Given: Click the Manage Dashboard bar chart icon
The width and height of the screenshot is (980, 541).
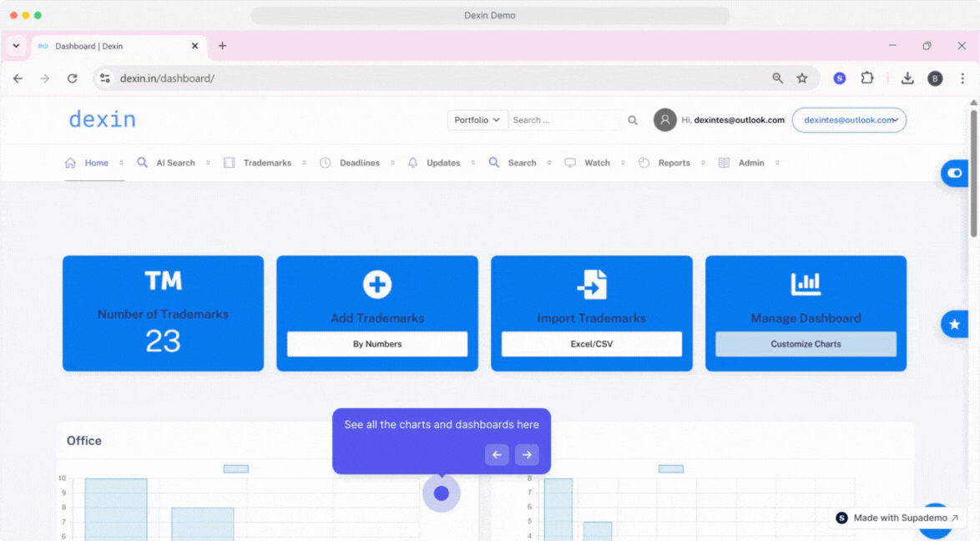Looking at the screenshot, I should click(806, 285).
